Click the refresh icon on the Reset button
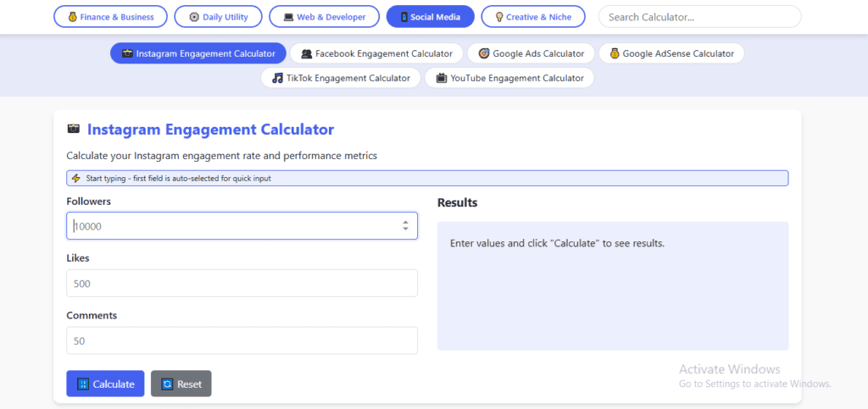868x409 pixels. (x=167, y=384)
